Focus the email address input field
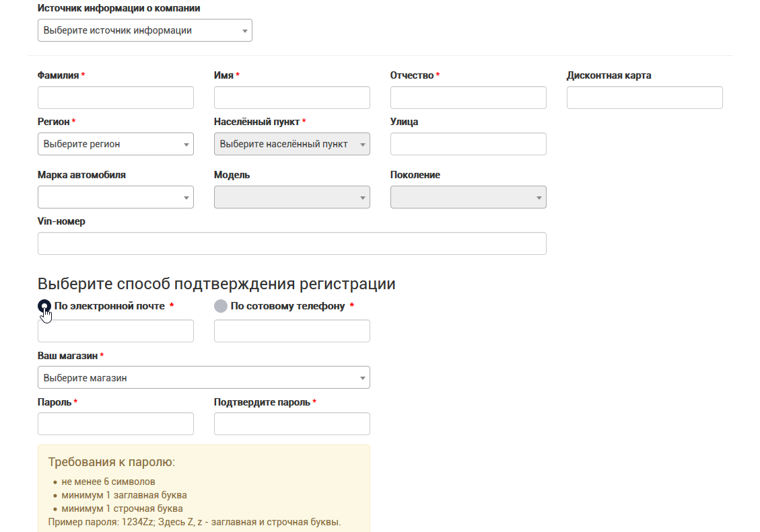760x532 pixels. tap(116, 331)
